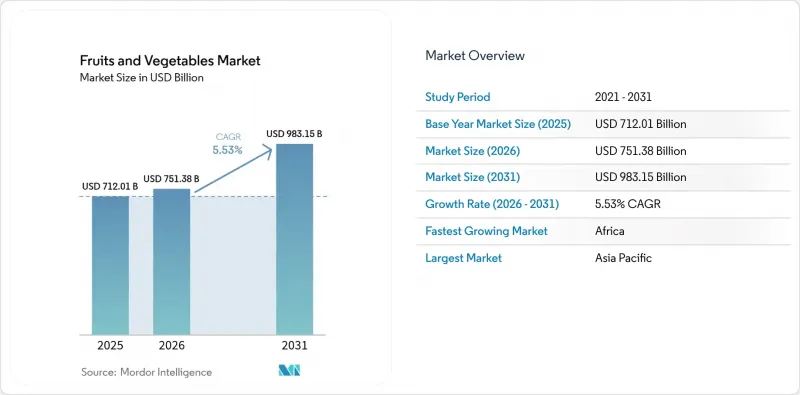The height and width of the screenshot is (395, 800).
Task: Click the 2026 axis label
Action: (171, 346)
